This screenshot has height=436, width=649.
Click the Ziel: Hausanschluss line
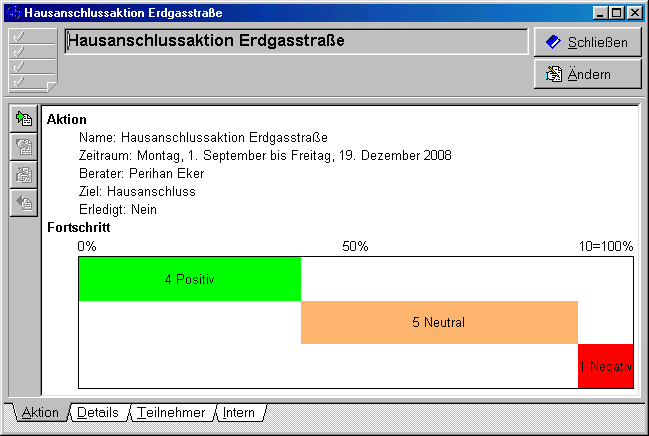coord(137,191)
